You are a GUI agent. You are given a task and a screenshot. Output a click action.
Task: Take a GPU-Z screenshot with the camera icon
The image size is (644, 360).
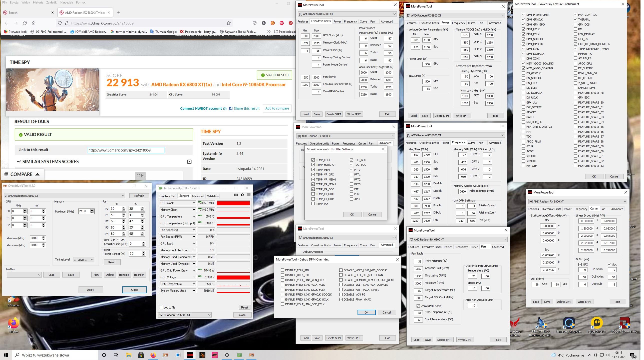(236, 195)
